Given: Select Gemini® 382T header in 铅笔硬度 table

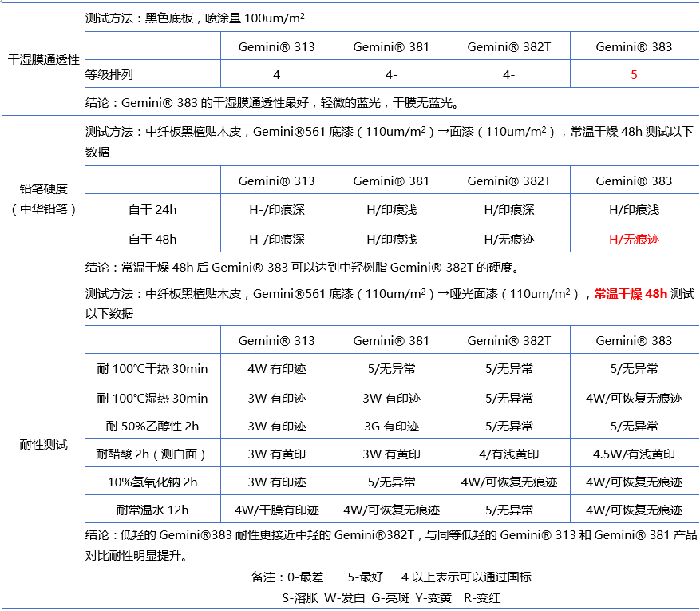Looking at the screenshot, I should (509, 181).
